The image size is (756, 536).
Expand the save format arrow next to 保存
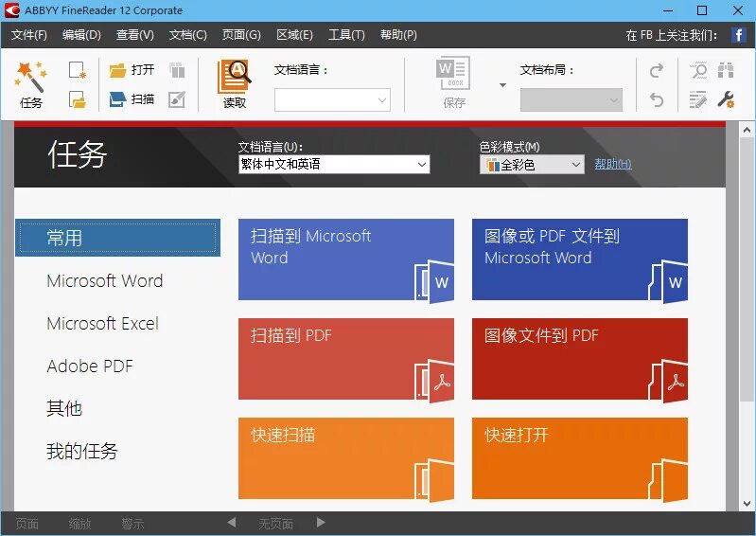(x=502, y=85)
